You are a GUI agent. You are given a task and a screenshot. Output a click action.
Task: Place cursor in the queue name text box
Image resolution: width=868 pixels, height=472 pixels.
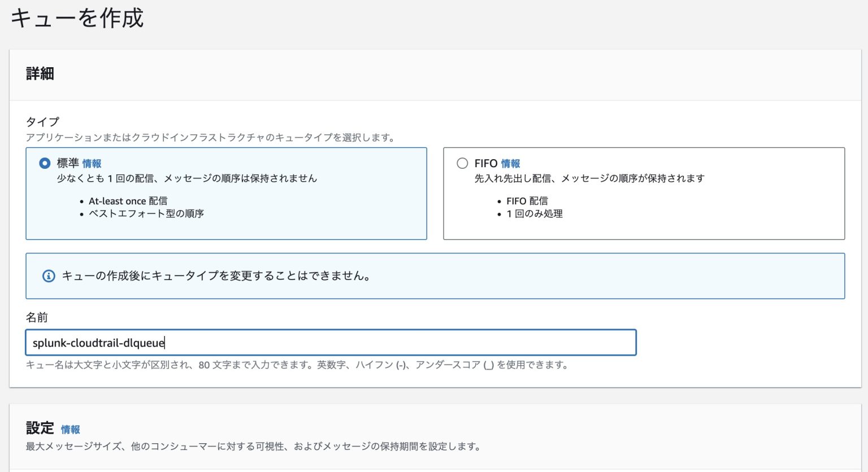tap(331, 342)
